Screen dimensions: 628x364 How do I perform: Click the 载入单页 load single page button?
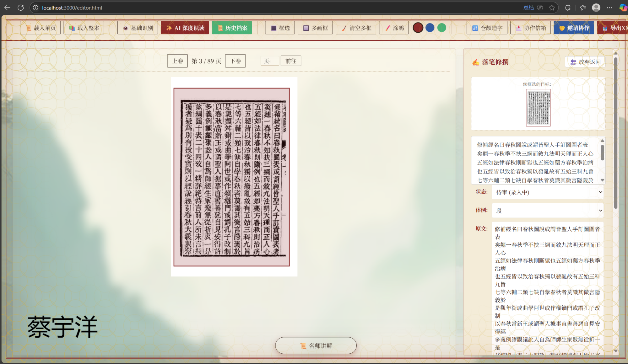point(40,28)
